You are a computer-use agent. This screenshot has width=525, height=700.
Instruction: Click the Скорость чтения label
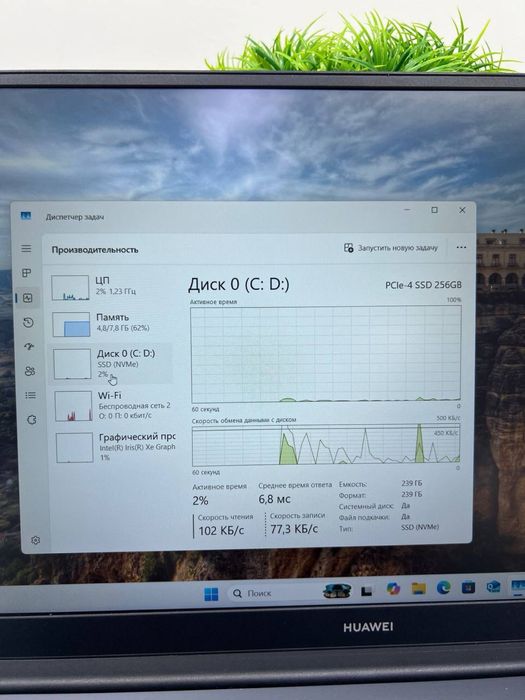225,517
